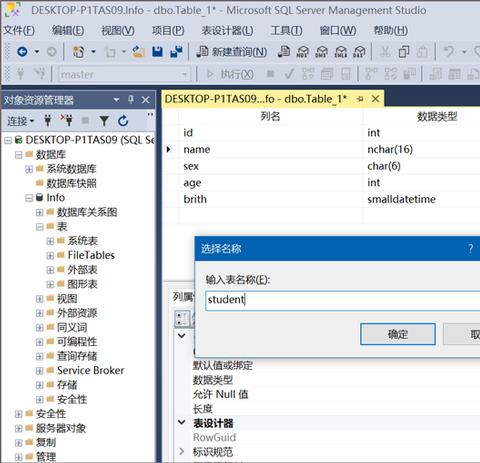Select the 可编程性 tree item

pyautogui.click(x=77, y=342)
